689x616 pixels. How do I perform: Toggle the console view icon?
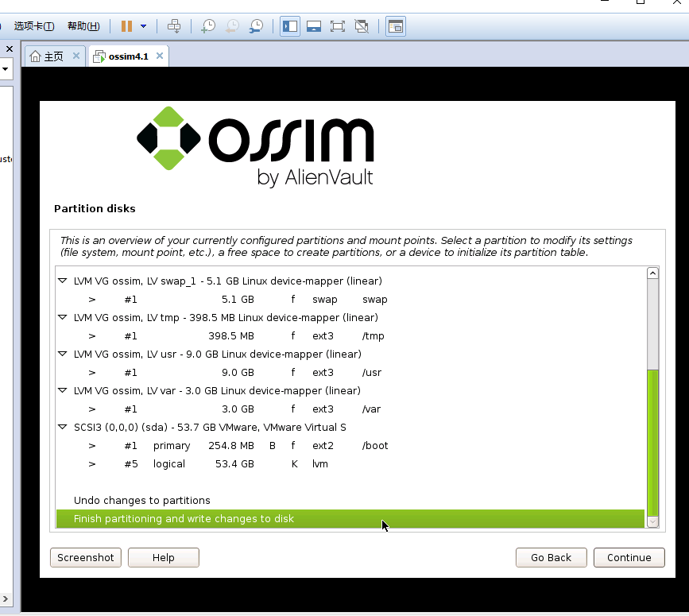tap(396, 26)
